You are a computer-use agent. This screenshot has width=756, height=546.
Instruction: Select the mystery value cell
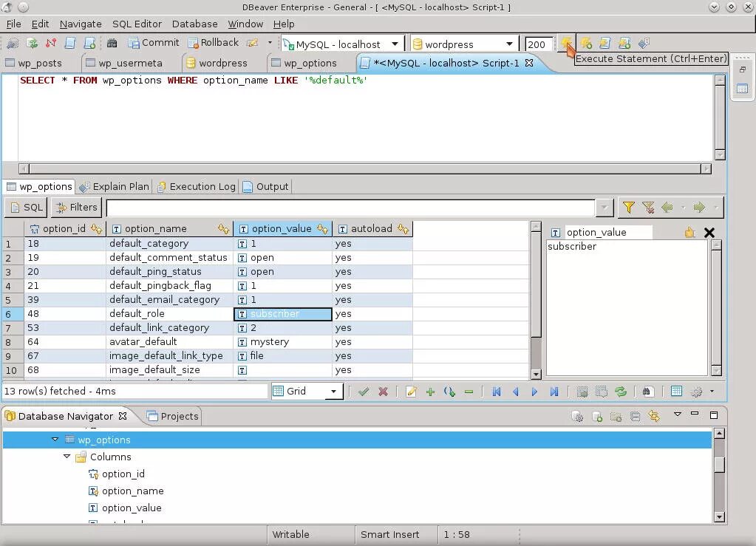coord(283,341)
